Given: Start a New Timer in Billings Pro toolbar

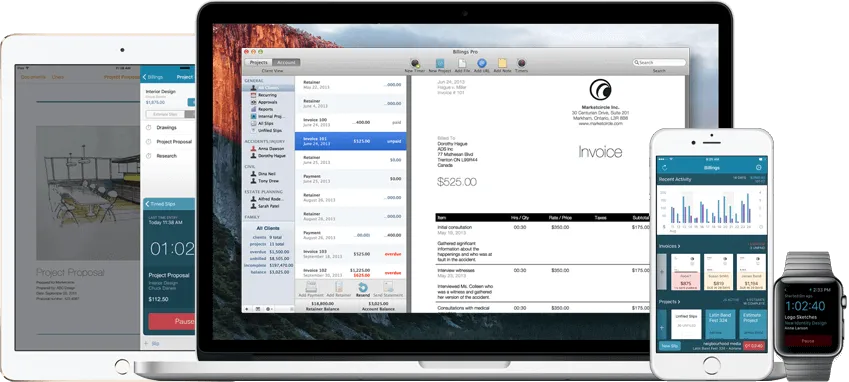Looking at the screenshot, I should click(415, 63).
